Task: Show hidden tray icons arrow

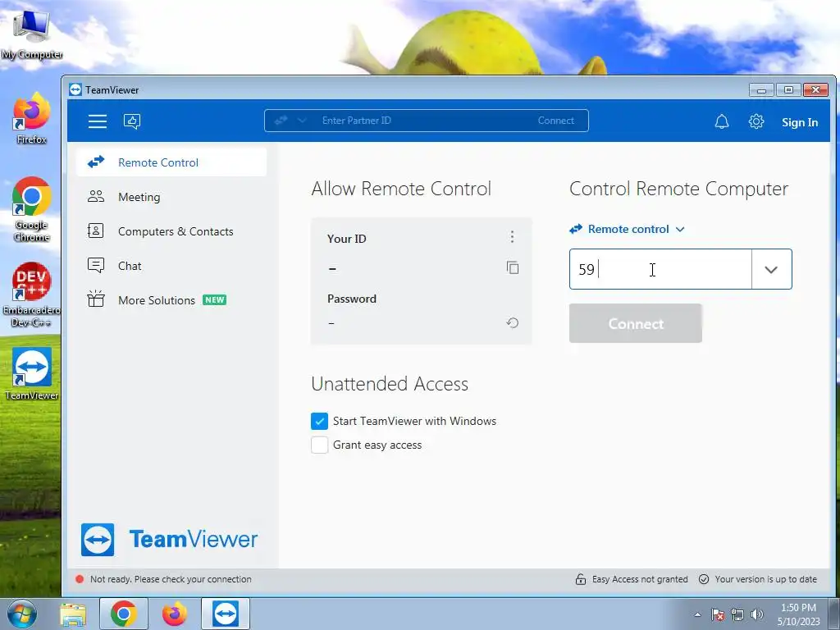Action: (x=697, y=614)
